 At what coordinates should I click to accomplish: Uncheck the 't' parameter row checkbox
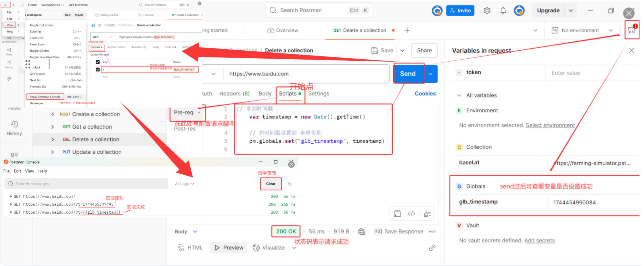point(98,69)
